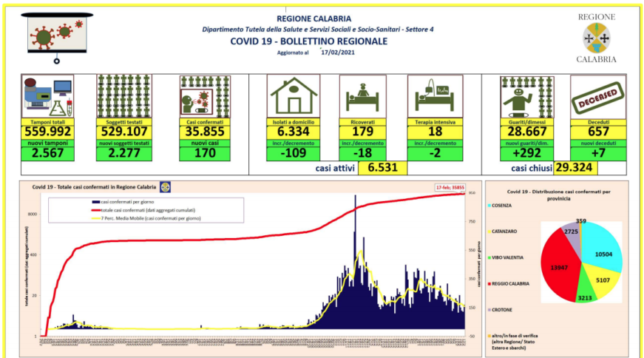Click the Terapia intensiva icon

[434, 95]
